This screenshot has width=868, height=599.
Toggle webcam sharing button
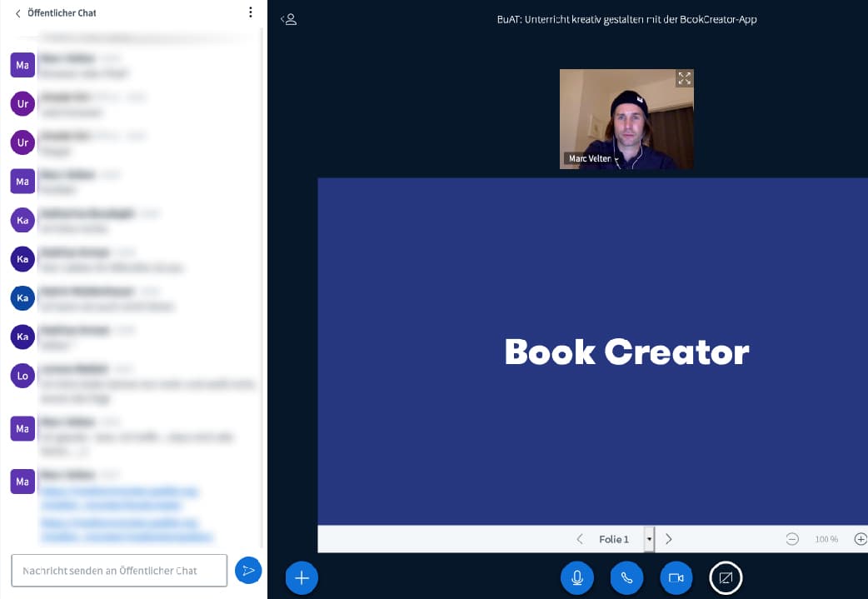(x=676, y=578)
